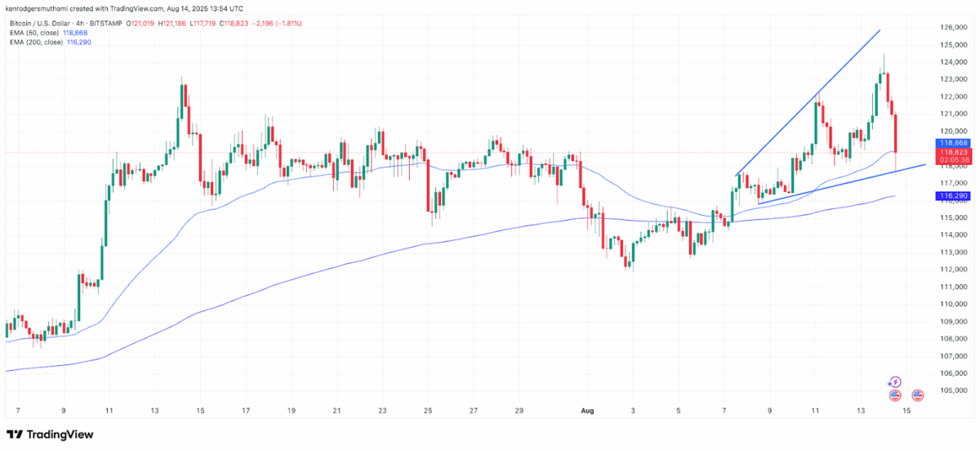Click the purple lightning event icon
Image resolution: width=980 pixels, height=451 pixels.
point(894,382)
